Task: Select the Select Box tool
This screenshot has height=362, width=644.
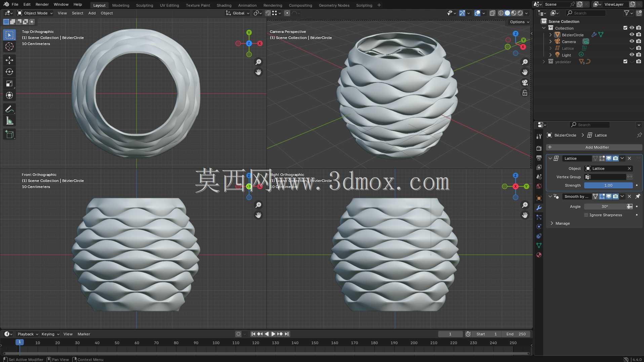Action: tap(9, 35)
